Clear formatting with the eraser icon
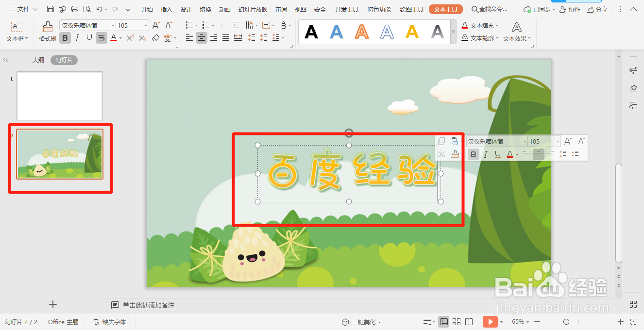The width and height of the screenshot is (644, 330). tap(155, 38)
